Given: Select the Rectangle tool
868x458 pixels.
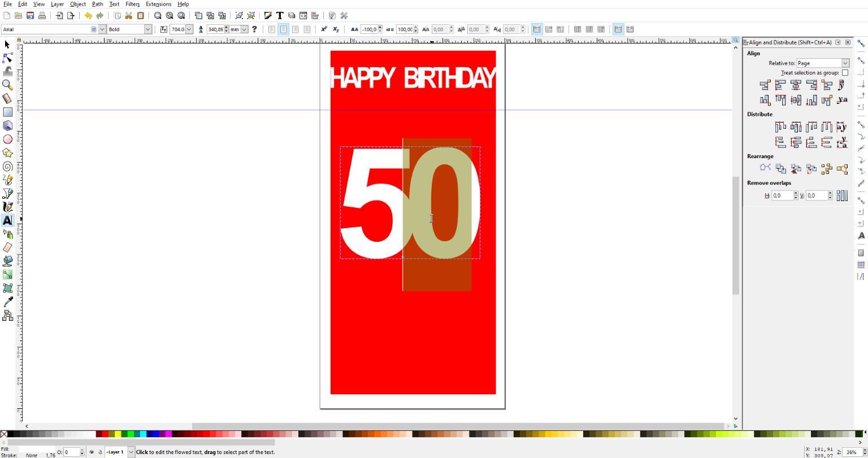Looking at the screenshot, I should click(7, 112).
